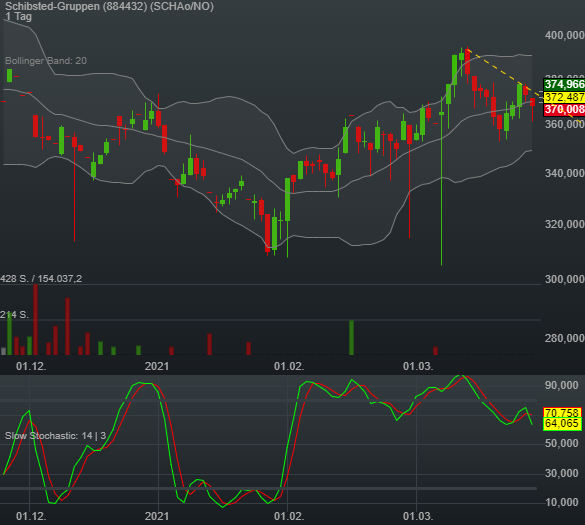Click the 64,065 stochastic value tag
585x525 pixels.
click(x=562, y=424)
